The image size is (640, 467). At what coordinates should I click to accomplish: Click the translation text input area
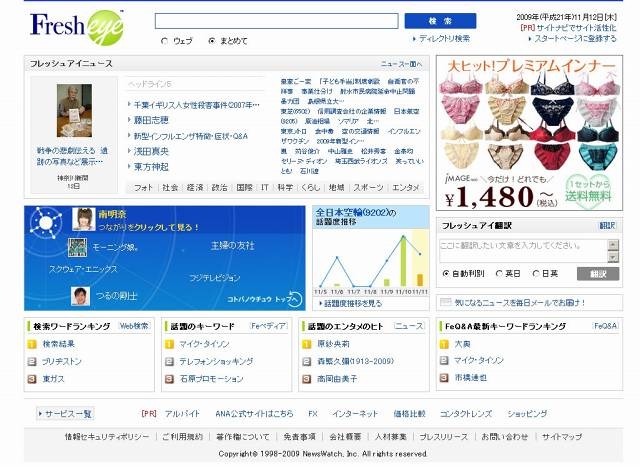pos(523,251)
